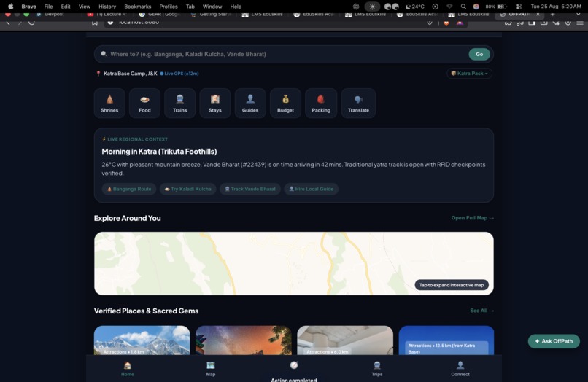Open the Budget category
The height and width of the screenshot is (382, 588).
tap(285, 104)
